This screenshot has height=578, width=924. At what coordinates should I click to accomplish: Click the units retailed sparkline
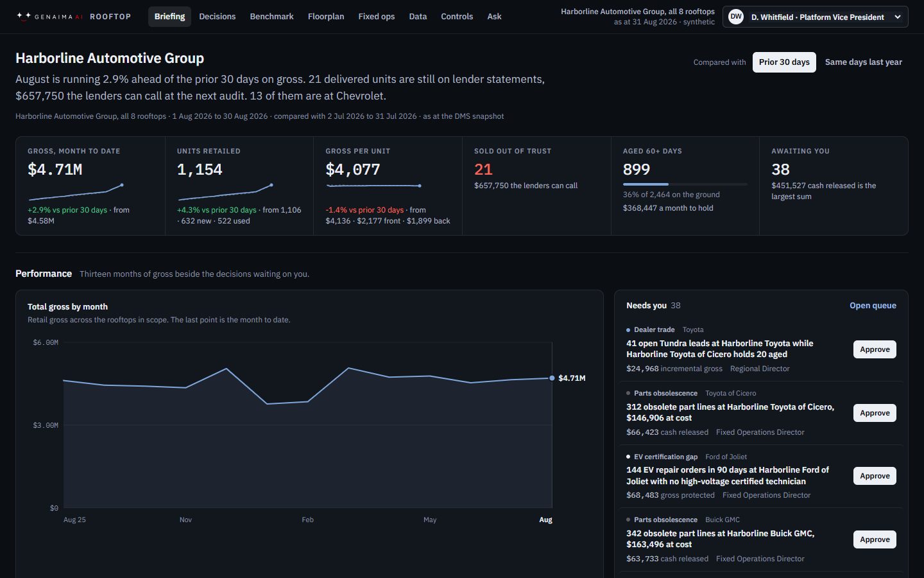225,193
